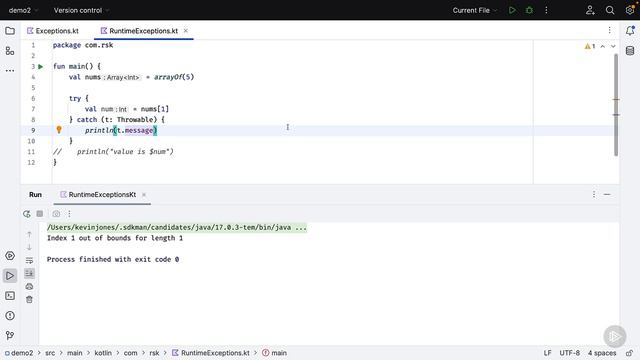
Task: Open the Version control dropdown
Action: pos(81,10)
